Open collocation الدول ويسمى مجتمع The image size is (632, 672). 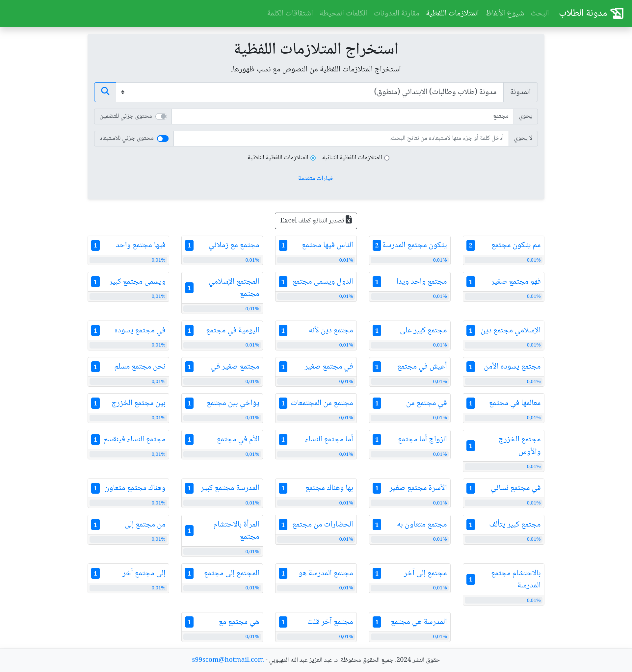[x=323, y=282]
